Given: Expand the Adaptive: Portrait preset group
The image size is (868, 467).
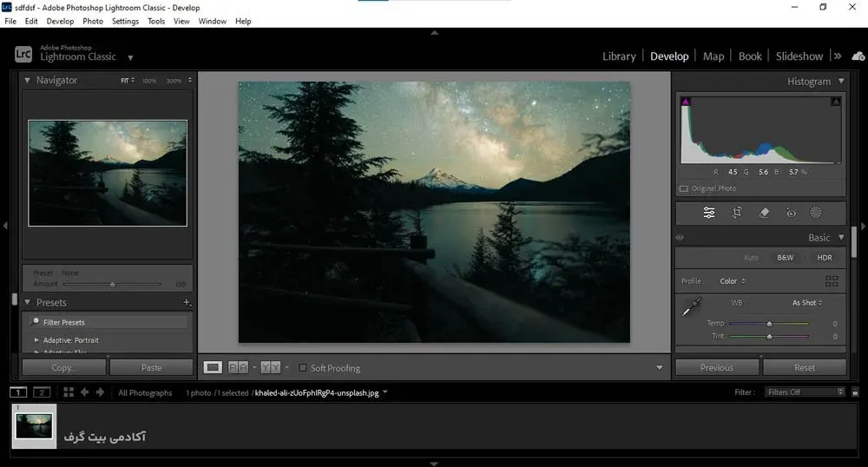Looking at the screenshot, I should [x=36, y=339].
